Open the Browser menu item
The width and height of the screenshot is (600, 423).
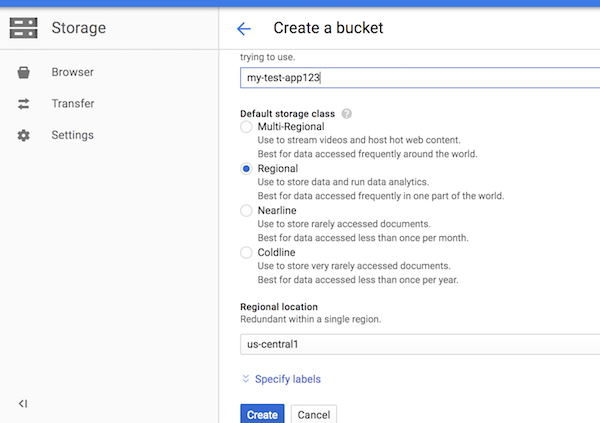(72, 72)
